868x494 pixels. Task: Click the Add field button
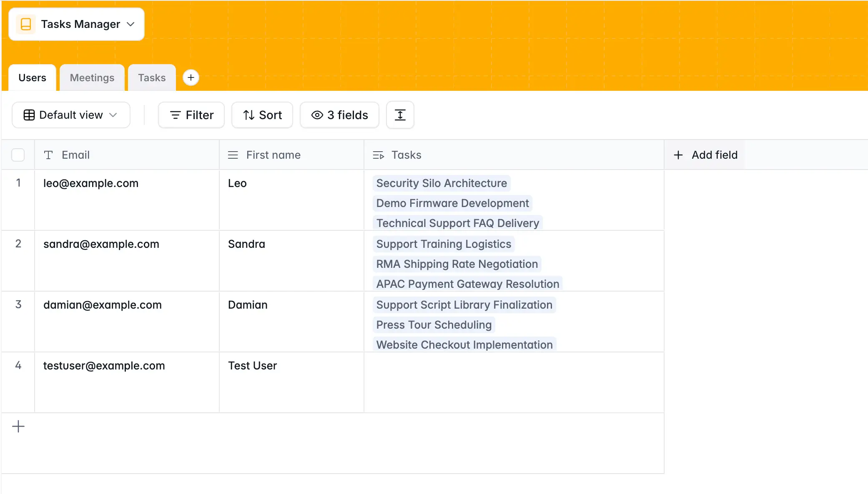pyautogui.click(x=705, y=155)
